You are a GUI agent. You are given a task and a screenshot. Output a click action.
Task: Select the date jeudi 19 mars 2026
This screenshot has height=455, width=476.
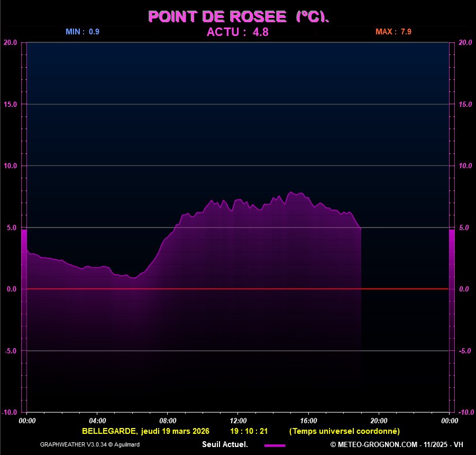[x=175, y=431]
